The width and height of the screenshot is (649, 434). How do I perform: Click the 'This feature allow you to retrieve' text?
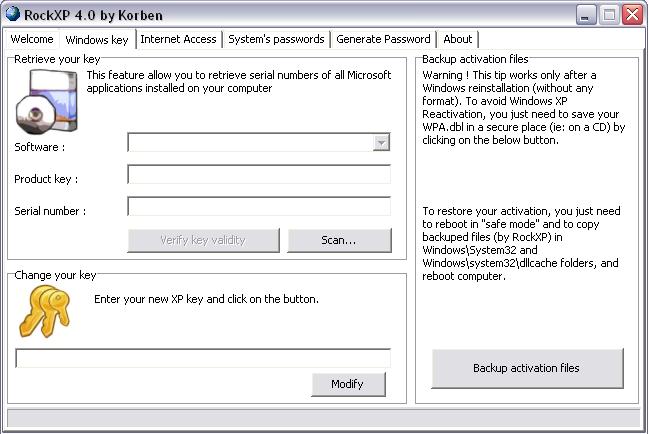[239, 82]
